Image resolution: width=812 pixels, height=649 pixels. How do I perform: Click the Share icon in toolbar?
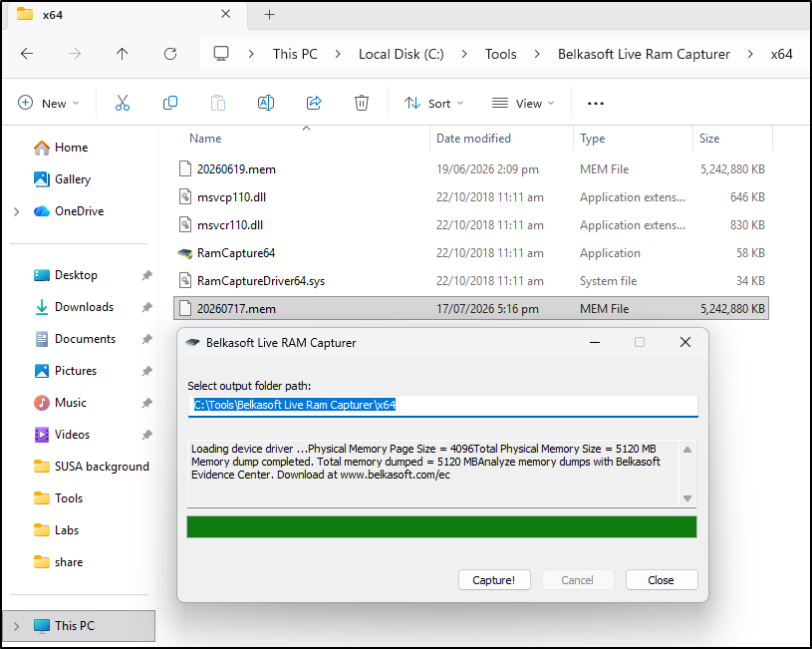tap(314, 103)
